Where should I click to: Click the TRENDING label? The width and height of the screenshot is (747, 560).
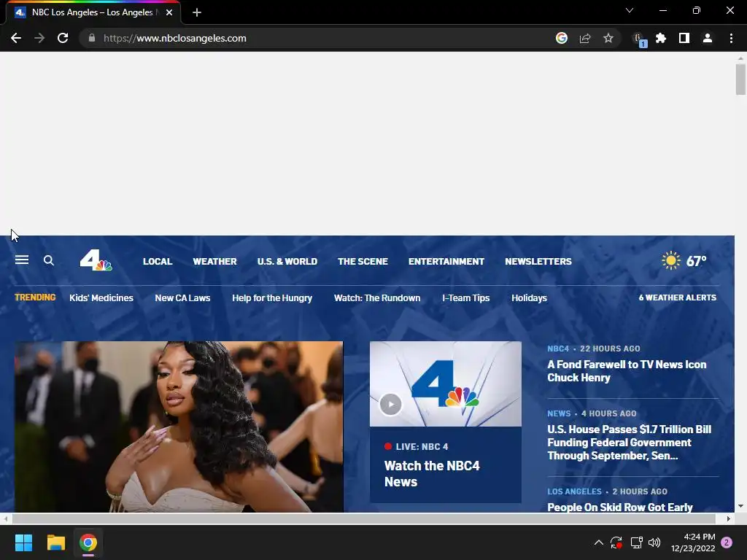click(x=35, y=297)
